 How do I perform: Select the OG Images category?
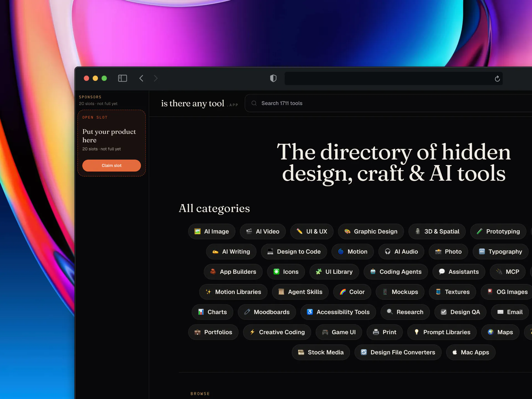(507, 292)
